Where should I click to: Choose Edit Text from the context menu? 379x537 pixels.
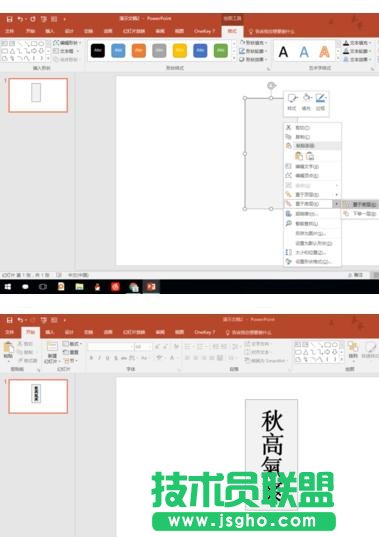click(x=312, y=166)
